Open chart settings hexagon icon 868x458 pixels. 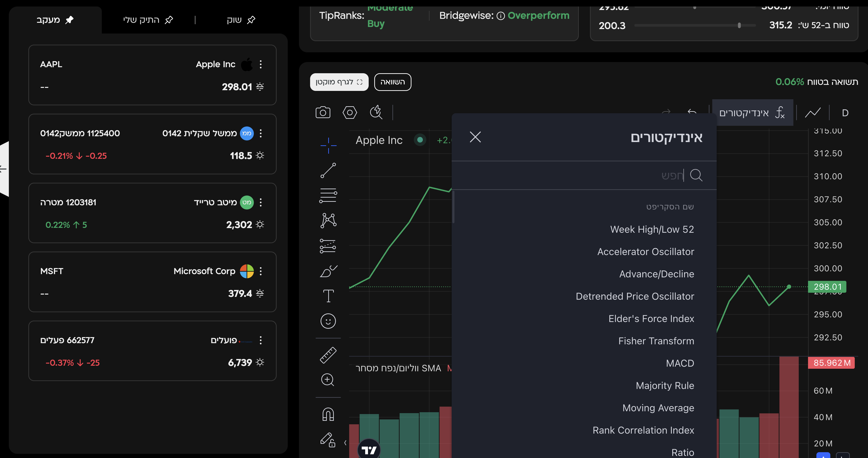point(349,112)
